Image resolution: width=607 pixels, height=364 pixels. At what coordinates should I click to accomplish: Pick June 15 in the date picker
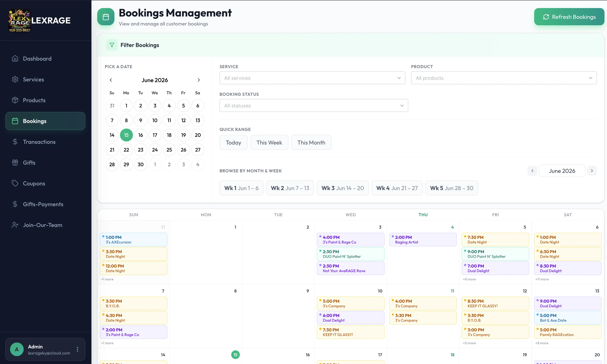[x=126, y=135]
